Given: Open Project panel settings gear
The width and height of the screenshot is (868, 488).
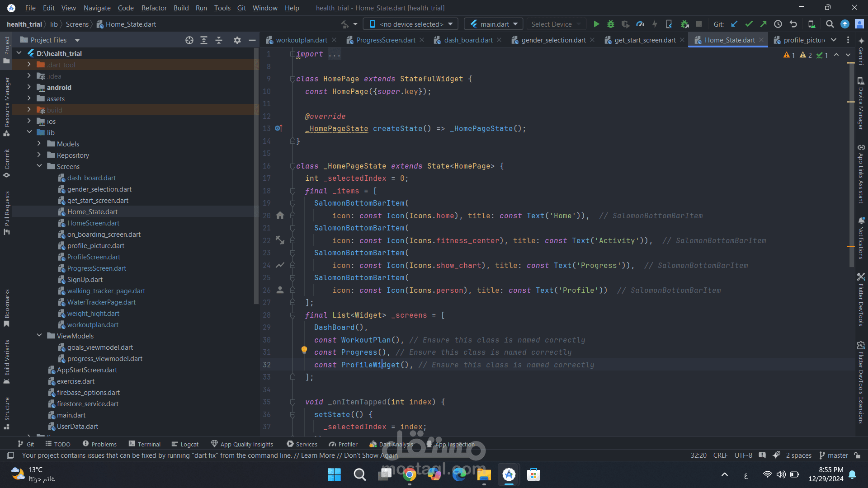Looking at the screenshot, I should (x=237, y=40).
